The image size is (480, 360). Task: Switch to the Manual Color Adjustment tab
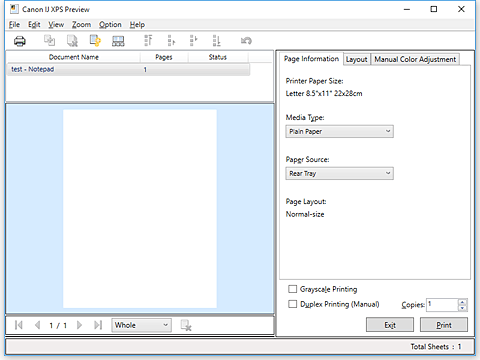tap(415, 59)
